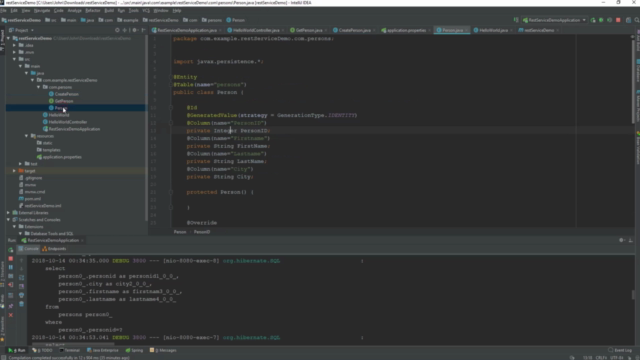Switch to Endpoints tab in Run panel
This screenshot has height=360, width=640.
point(54,249)
